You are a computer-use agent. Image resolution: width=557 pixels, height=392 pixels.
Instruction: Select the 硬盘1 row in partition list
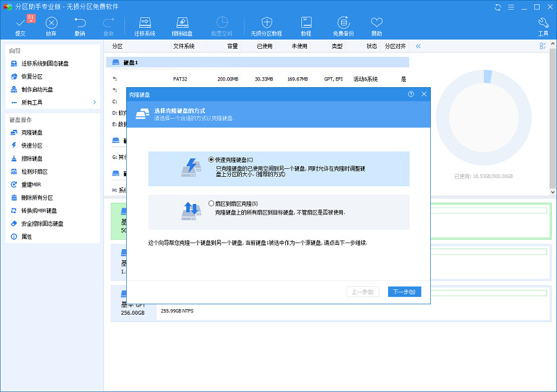257,62
